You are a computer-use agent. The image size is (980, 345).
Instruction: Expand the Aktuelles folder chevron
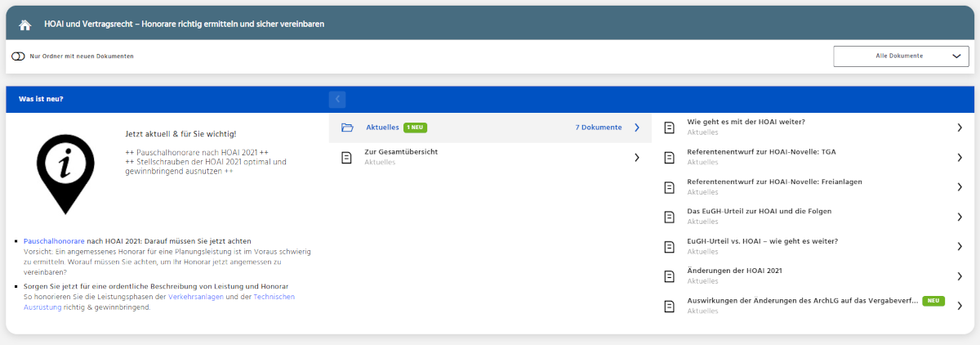point(637,128)
